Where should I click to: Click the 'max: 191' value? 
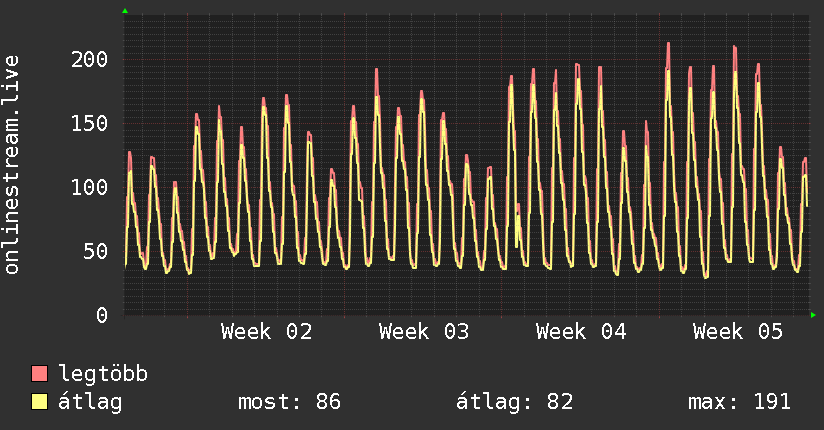pyautogui.click(x=739, y=402)
